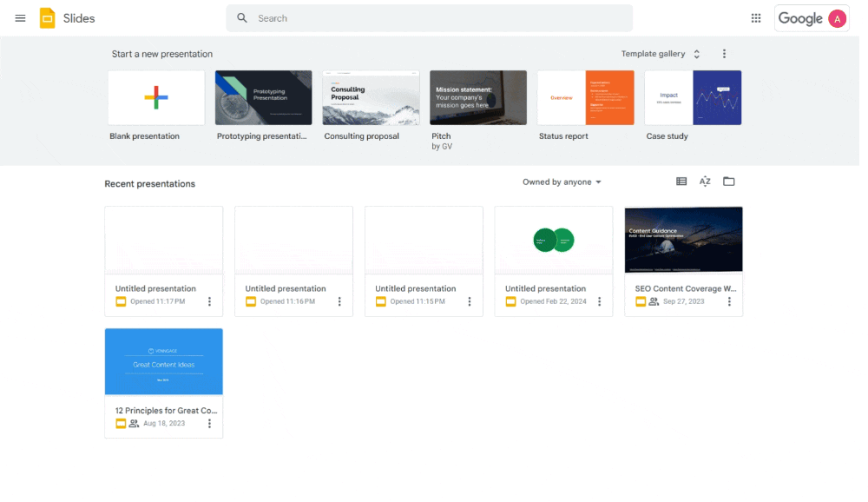This screenshot has height=502, width=868.
Task: Click shared icon on 12 Principles card
Action: (x=134, y=423)
